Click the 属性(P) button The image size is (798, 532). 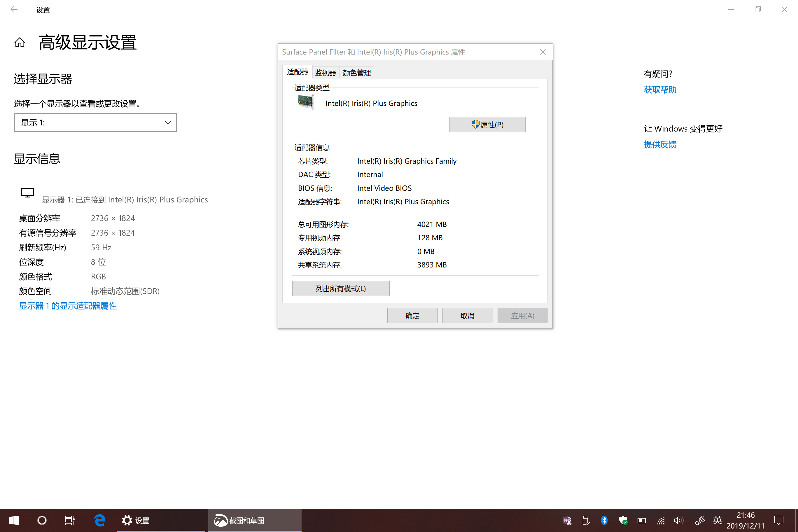[487, 125]
